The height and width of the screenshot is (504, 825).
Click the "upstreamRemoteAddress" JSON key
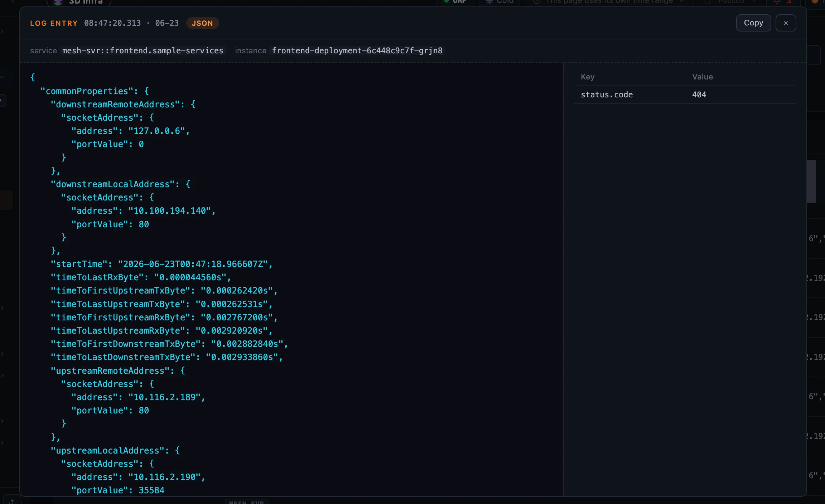pyautogui.click(x=110, y=370)
